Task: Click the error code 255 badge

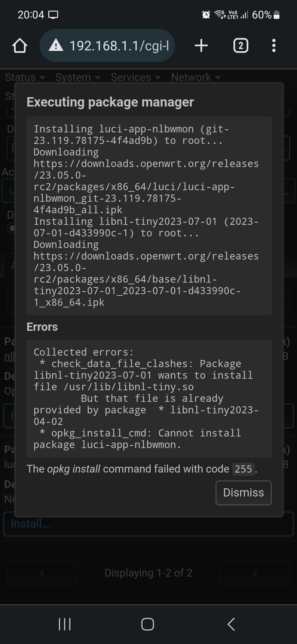Action: pyautogui.click(x=243, y=469)
